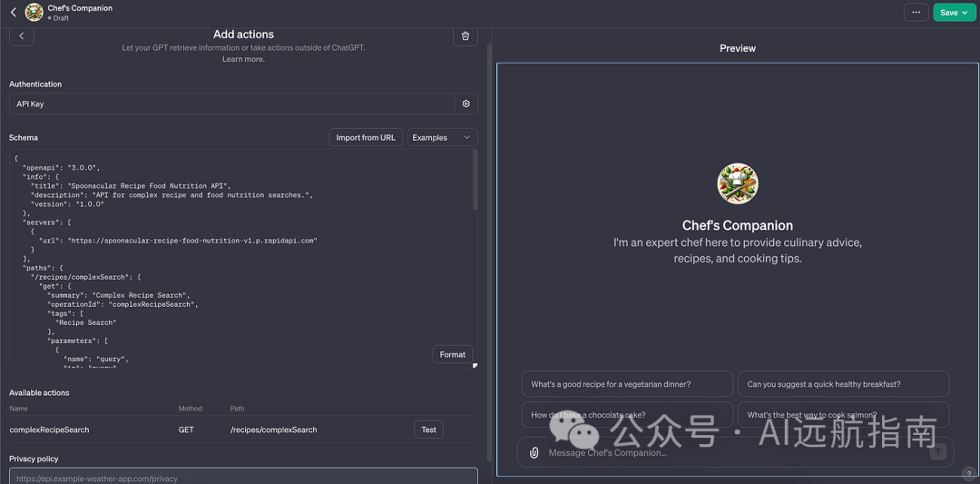Click the schema editor's corner grip
Image resolution: width=980 pixels, height=484 pixels.
475,365
